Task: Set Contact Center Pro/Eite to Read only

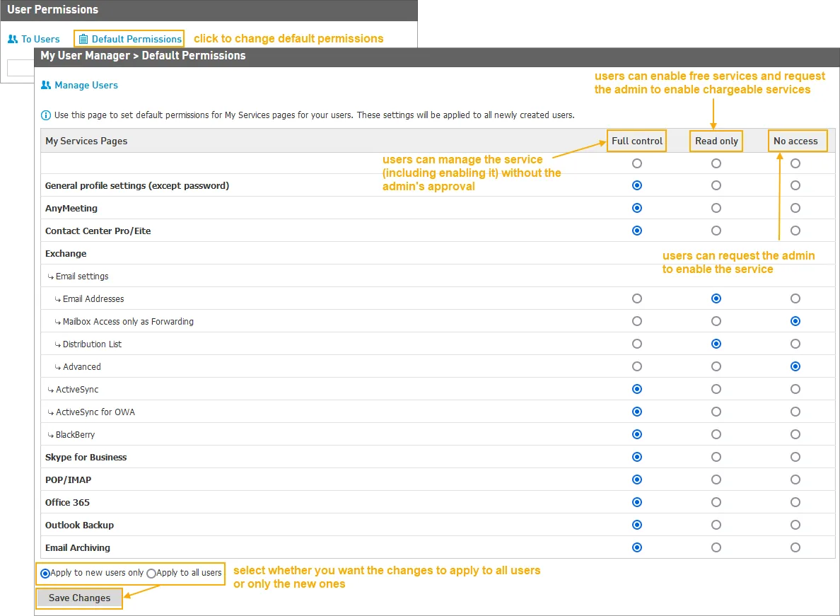Action: [x=716, y=231]
